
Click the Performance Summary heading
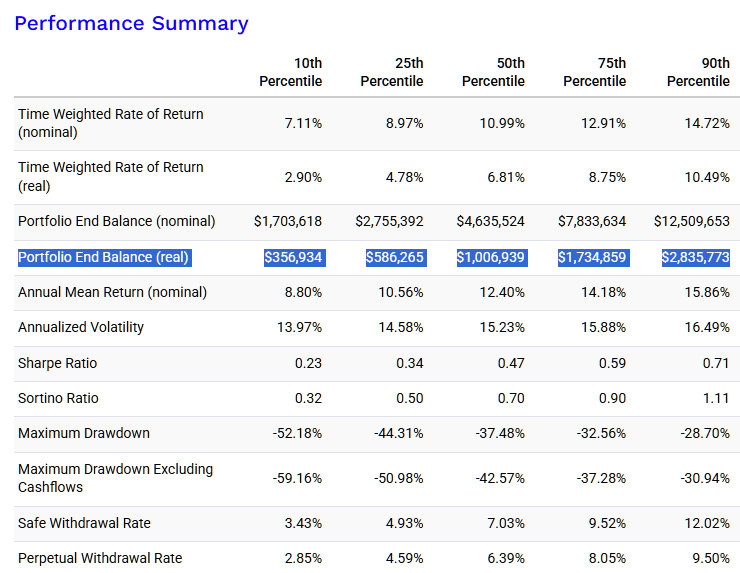131,24
